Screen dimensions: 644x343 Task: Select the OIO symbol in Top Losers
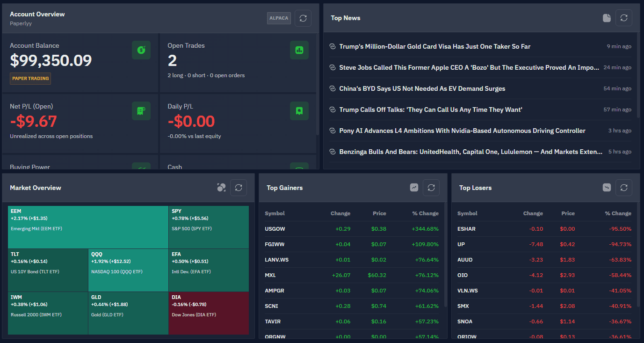tap(463, 275)
